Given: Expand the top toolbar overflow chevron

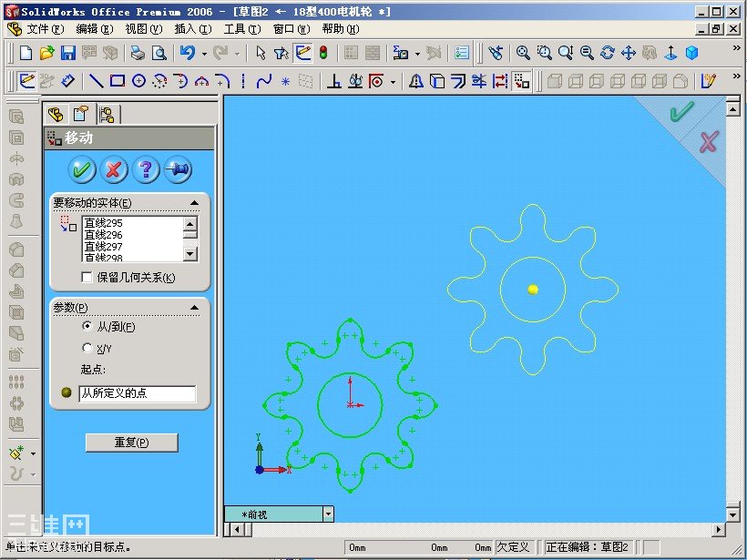Looking at the screenshot, I should [736, 47].
